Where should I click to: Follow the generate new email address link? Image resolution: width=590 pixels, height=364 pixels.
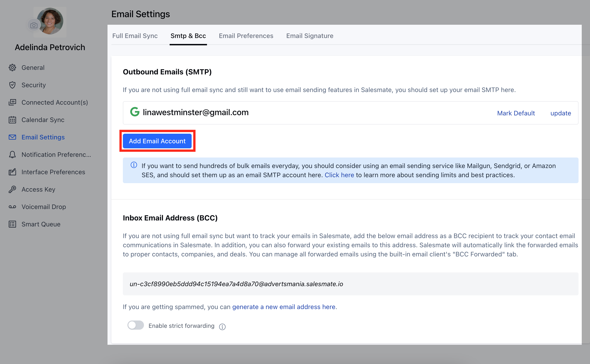tap(284, 307)
